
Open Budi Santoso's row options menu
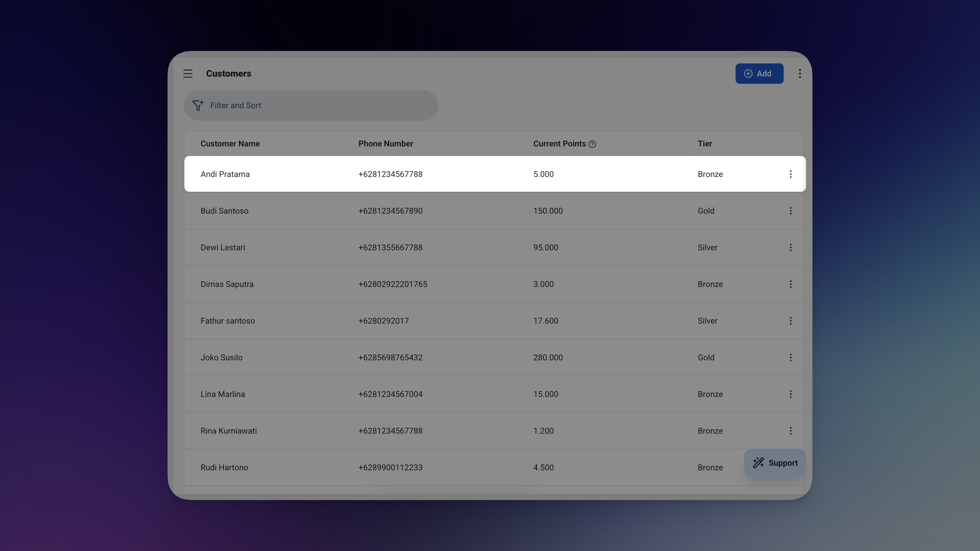tap(791, 211)
